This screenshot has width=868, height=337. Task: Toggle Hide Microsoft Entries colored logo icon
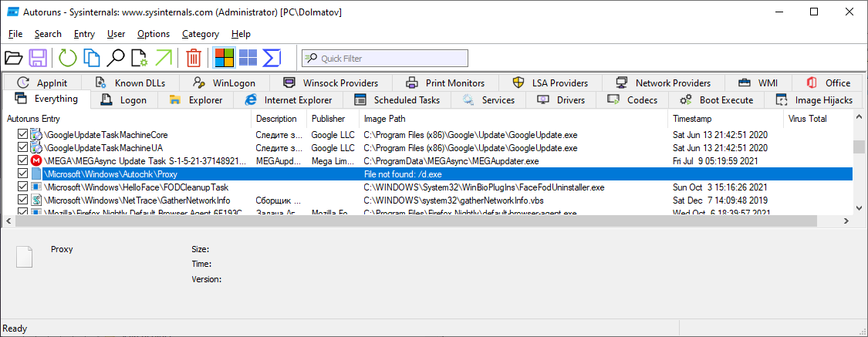point(225,58)
